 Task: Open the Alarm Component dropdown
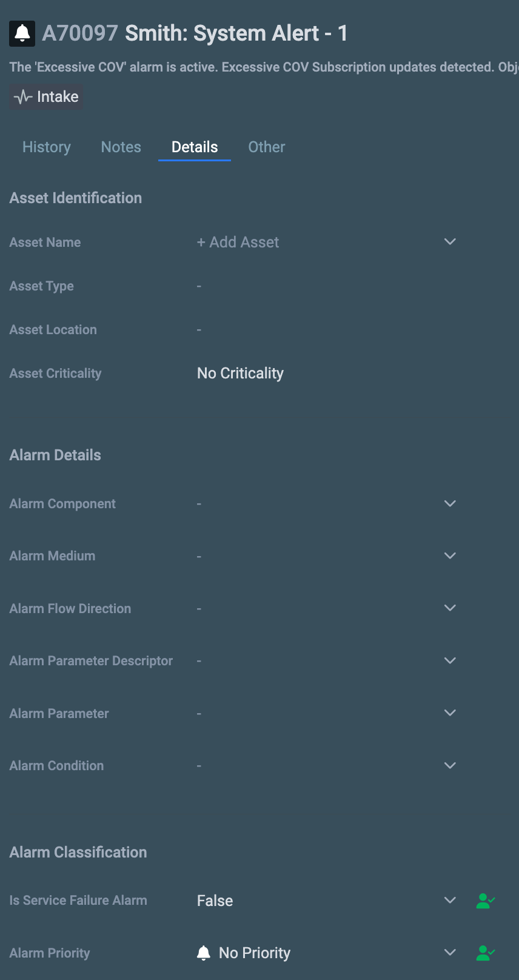pos(450,503)
